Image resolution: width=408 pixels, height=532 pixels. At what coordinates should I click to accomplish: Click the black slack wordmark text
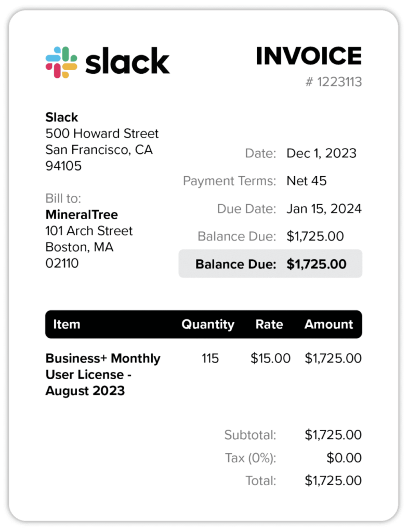[x=127, y=62]
